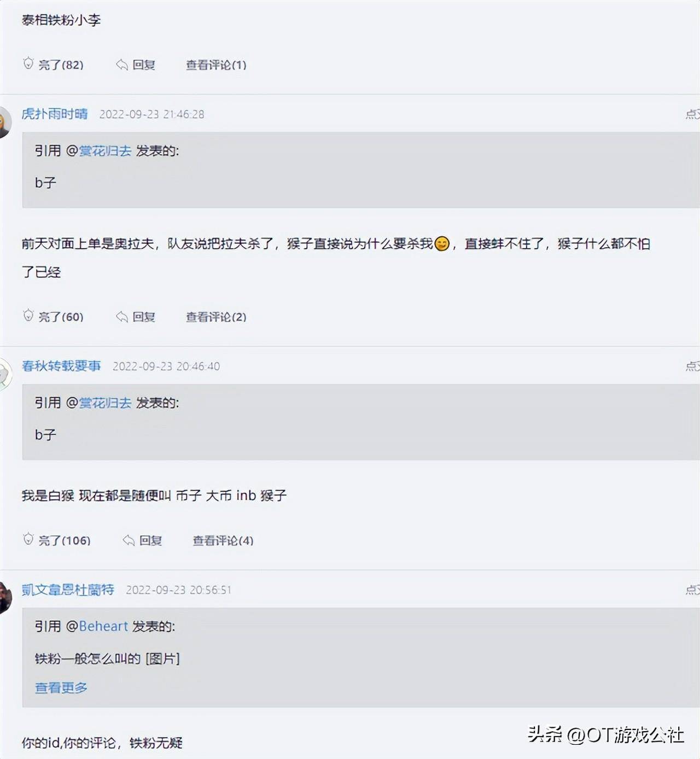Viewport: 700px width, 759px height.
Task: Open 凯文韋恩杜蘭特 username link
Action: (x=68, y=589)
